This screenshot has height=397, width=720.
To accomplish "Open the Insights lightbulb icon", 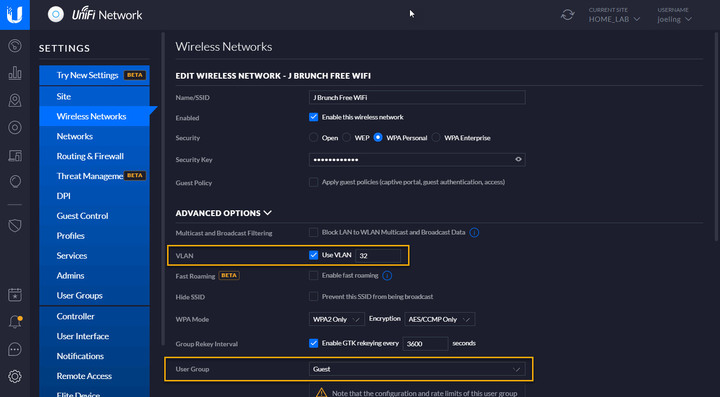I will click(x=15, y=182).
